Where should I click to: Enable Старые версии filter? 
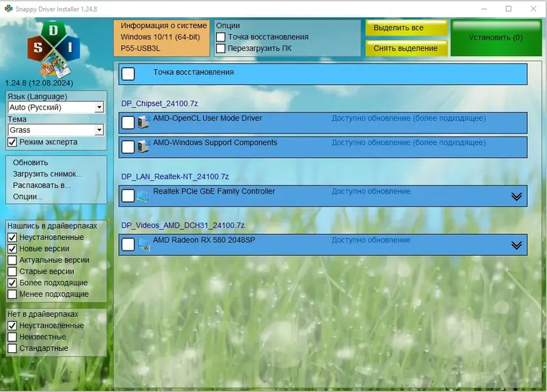(x=12, y=271)
